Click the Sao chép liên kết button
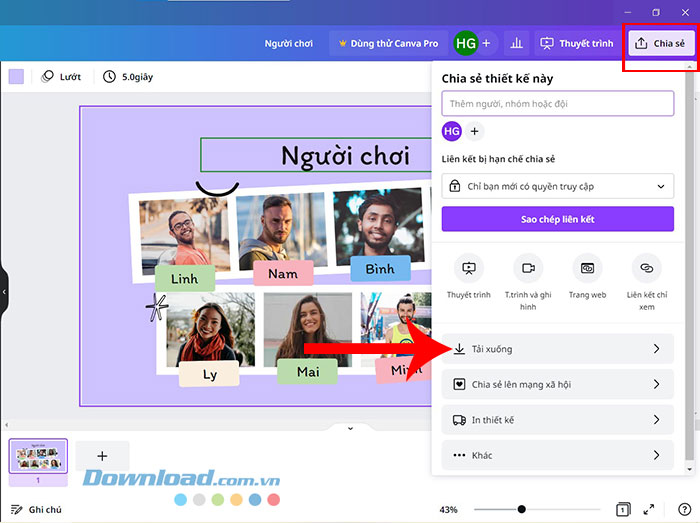This screenshot has width=700, height=523. tap(557, 219)
